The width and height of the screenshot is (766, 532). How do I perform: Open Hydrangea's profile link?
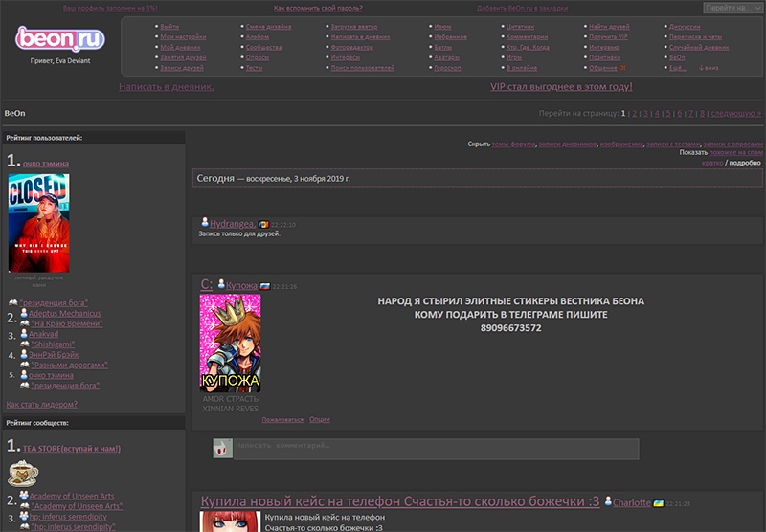(232, 224)
